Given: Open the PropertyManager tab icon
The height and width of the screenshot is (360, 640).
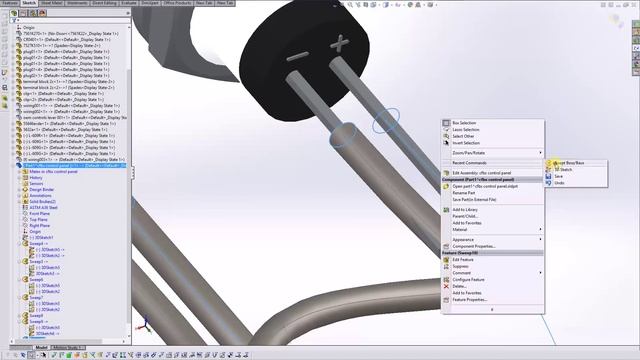Looking at the screenshot, I should click(23, 13).
